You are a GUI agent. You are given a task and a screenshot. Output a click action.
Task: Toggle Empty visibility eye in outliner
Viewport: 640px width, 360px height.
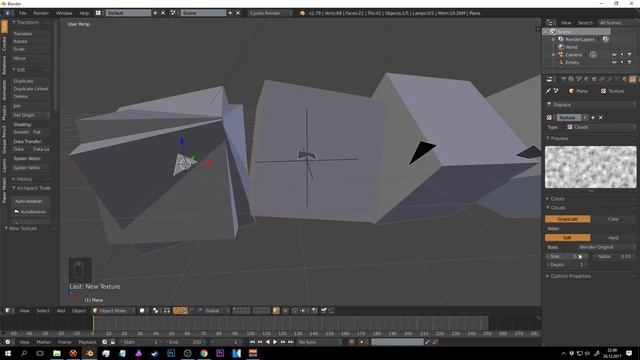pos(614,62)
